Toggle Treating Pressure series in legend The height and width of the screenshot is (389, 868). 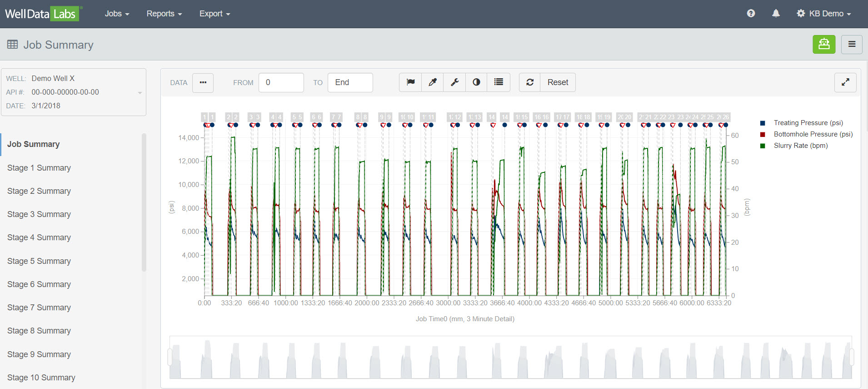[808, 123]
